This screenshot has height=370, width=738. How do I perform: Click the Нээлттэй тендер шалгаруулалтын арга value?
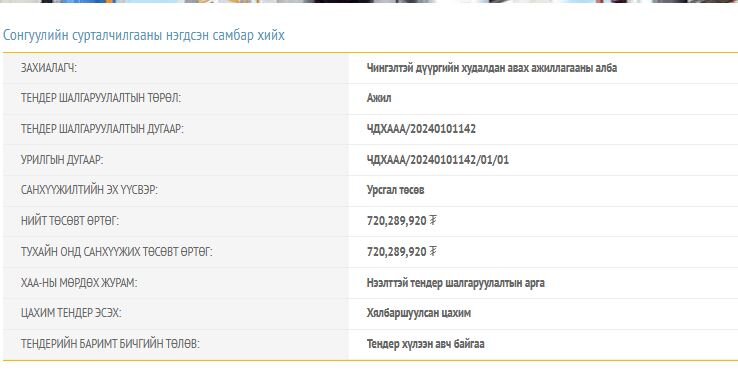(456, 283)
